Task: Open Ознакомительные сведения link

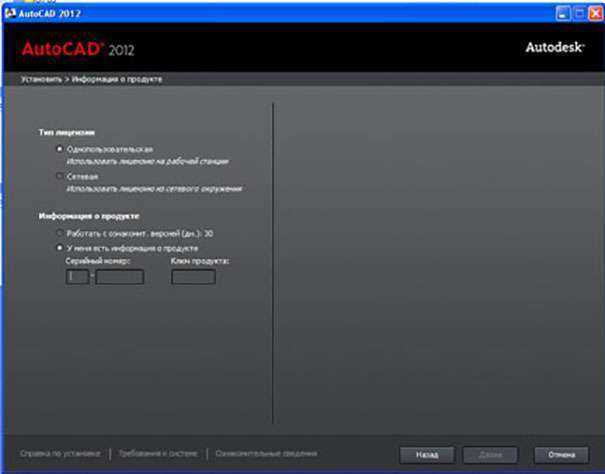Action: [x=266, y=454]
